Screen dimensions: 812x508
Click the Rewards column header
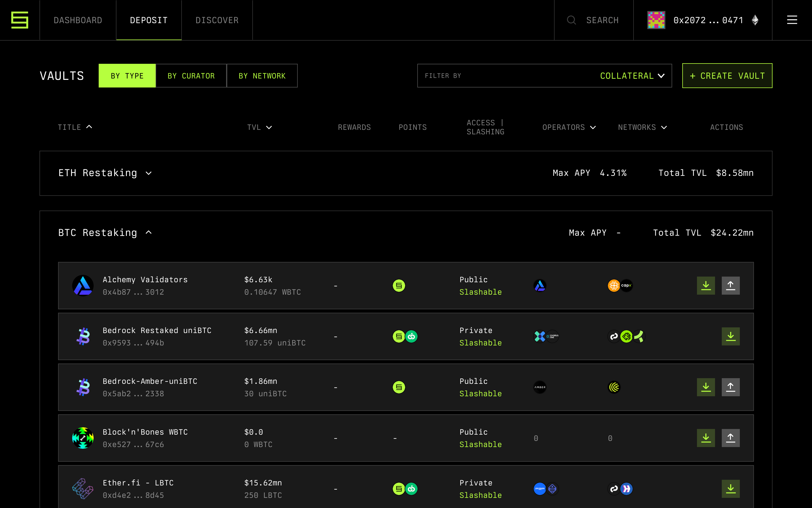[354, 127]
